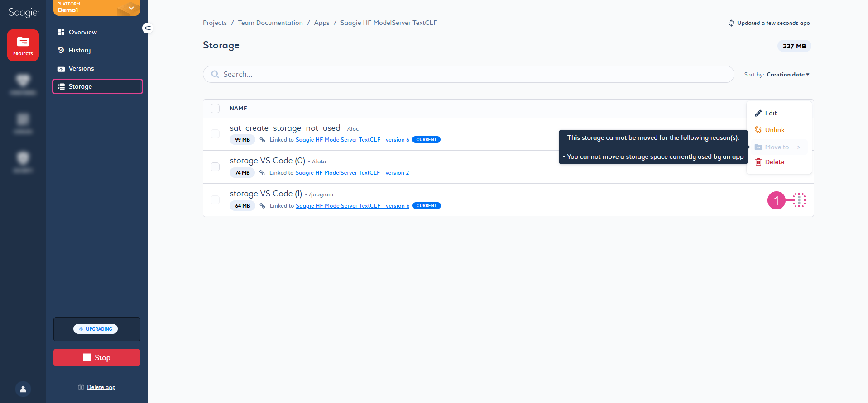Viewport: 868px width, 403px height.
Task: Select the Storage menu item
Action: [97, 86]
